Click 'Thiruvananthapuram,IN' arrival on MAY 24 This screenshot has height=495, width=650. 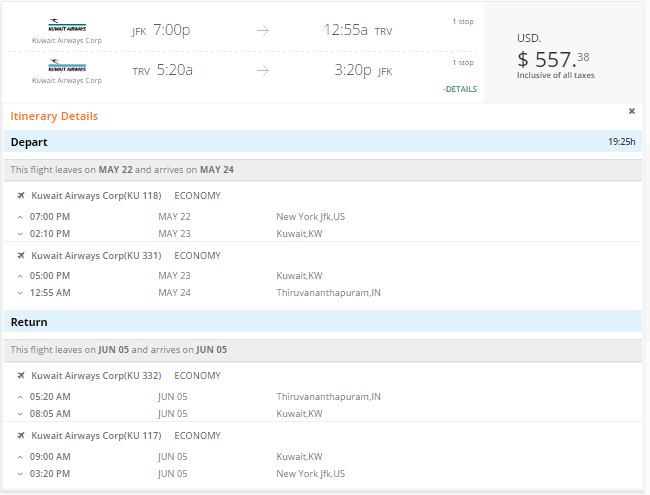point(328,293)
